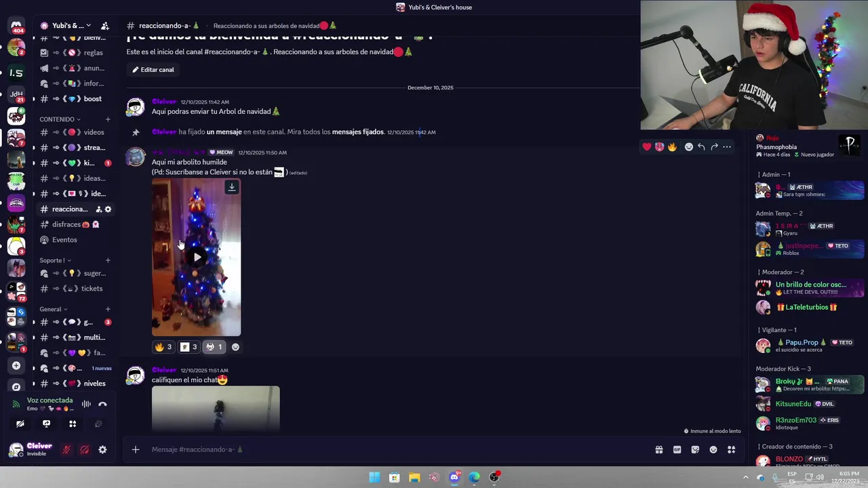This screenshot has height=488, width=868.
Task: Toggle the reaction showing count 1
Action: [x=214, y=347]
